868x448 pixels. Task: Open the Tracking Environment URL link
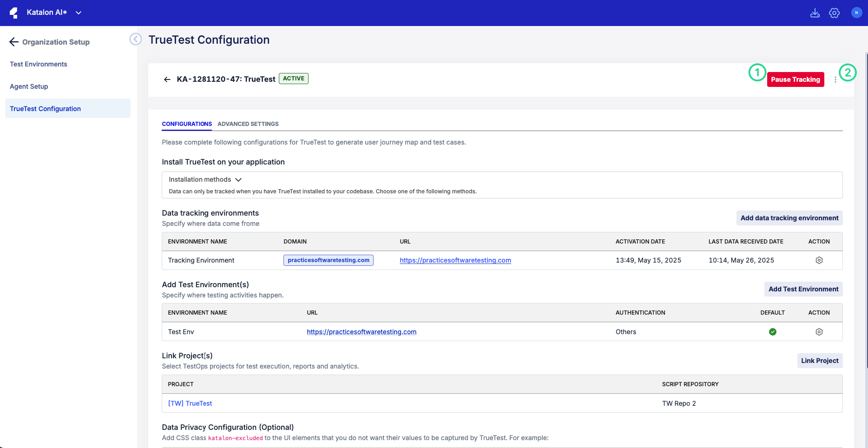(x=455, y=260)
